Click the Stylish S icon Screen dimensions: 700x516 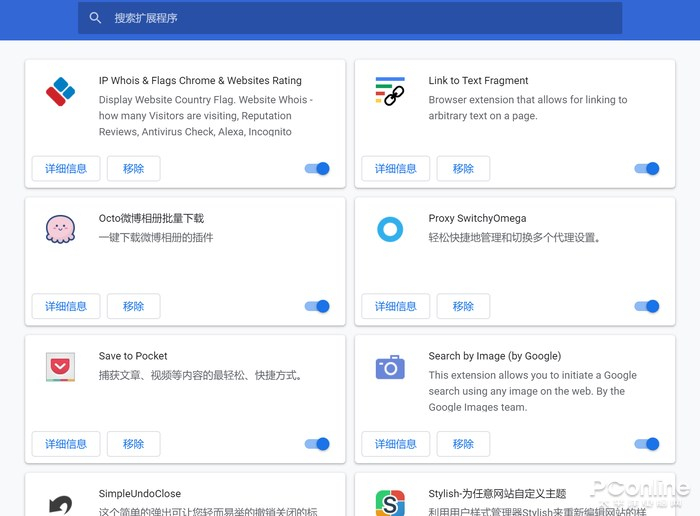390,503
